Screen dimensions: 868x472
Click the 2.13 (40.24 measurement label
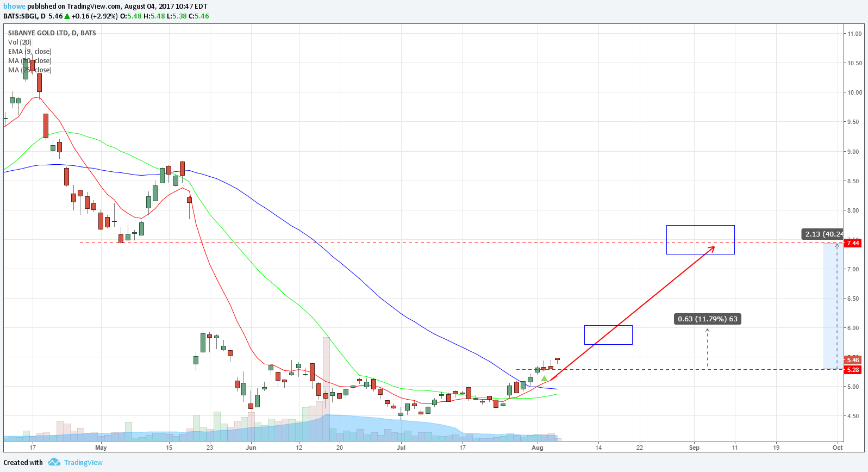(x=822, y=234)
